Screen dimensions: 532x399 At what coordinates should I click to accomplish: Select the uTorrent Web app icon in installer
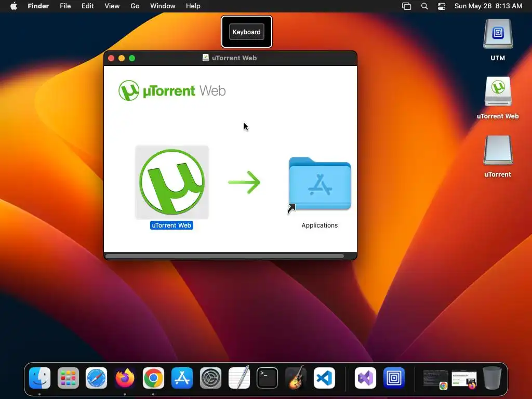(x=172, y=182)
